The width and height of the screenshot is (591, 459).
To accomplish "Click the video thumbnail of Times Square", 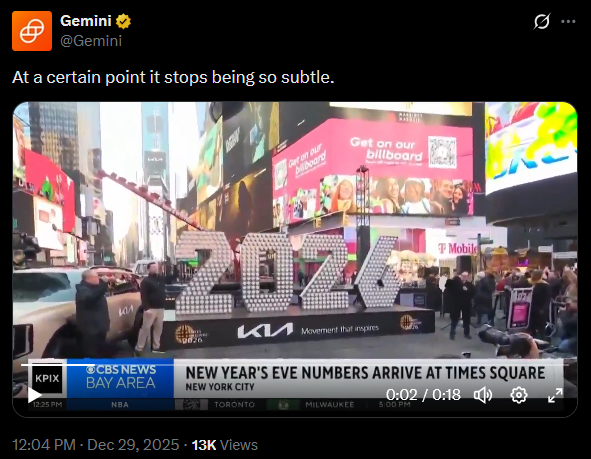I will pos(295,259).
